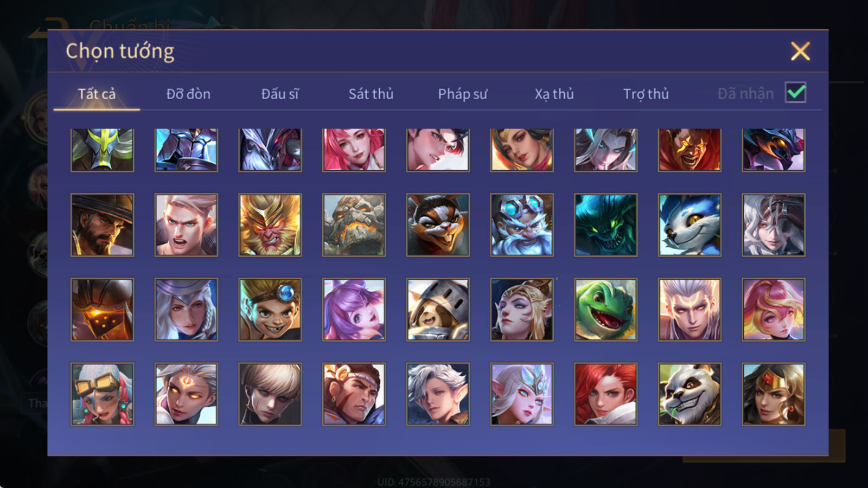Open the Sát thủ tab

tap(371, 94)
